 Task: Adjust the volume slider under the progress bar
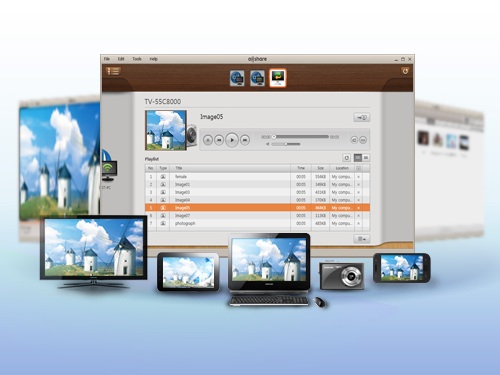pyautogui.click(x=286, y=144)
